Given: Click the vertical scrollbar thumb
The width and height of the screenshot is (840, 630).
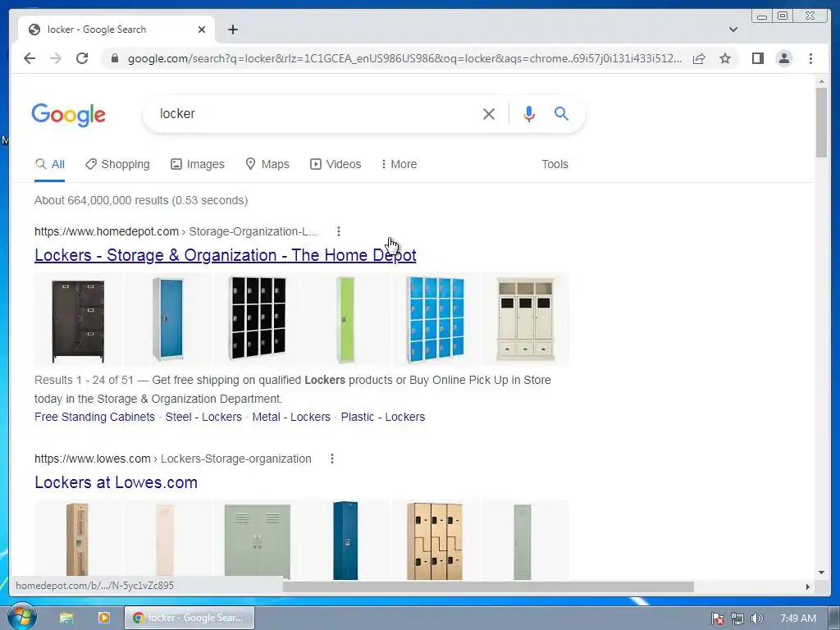Looking at the screenshot, I should point(821,122).
